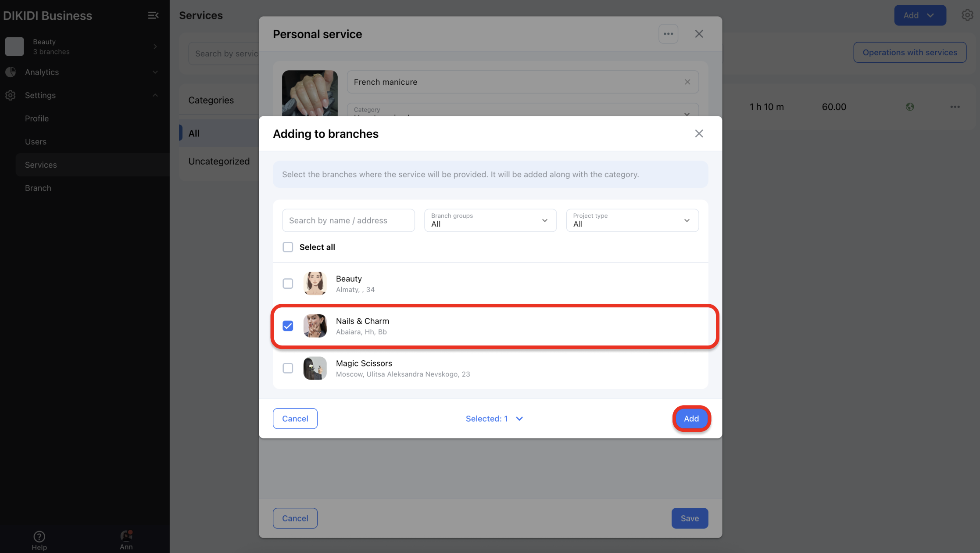Screen dimensions: 980x553
Task: Click the Nails & Charm branch avatar
Action: 315,326
